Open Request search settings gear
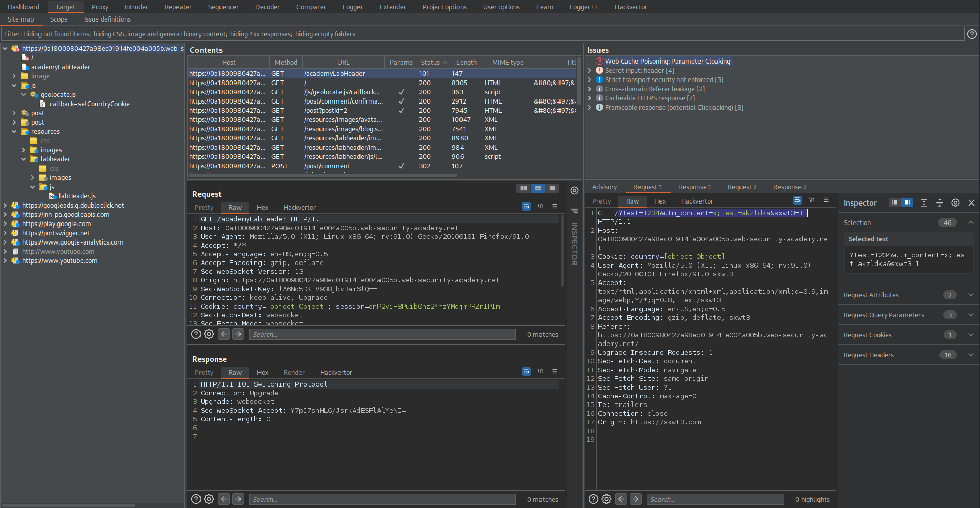The width and height of the screenshot is (980, 508). [209, 334]
